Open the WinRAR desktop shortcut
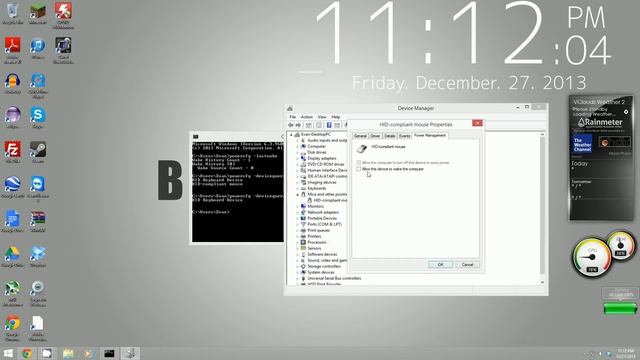The width and height of the screenshot is (640, 360). [38, 221]
